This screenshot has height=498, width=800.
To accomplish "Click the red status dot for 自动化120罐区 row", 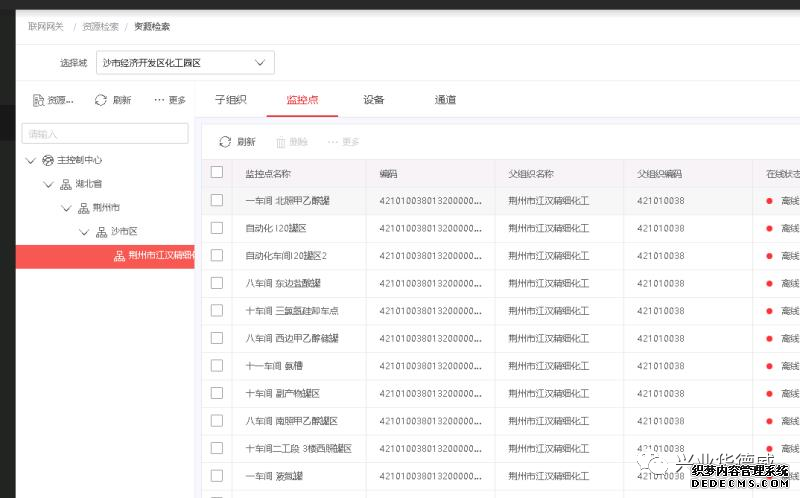I will (769, 229).
